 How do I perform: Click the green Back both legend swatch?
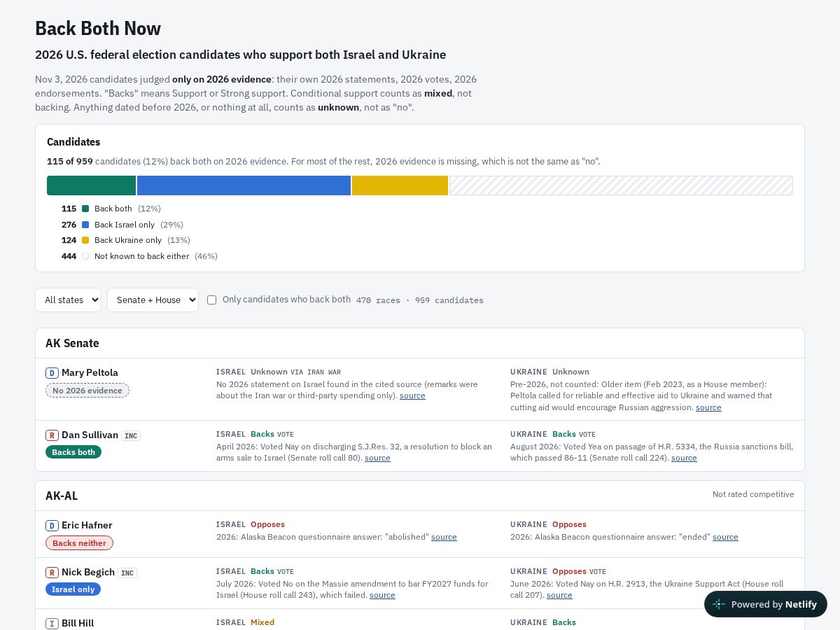(85, 209)
